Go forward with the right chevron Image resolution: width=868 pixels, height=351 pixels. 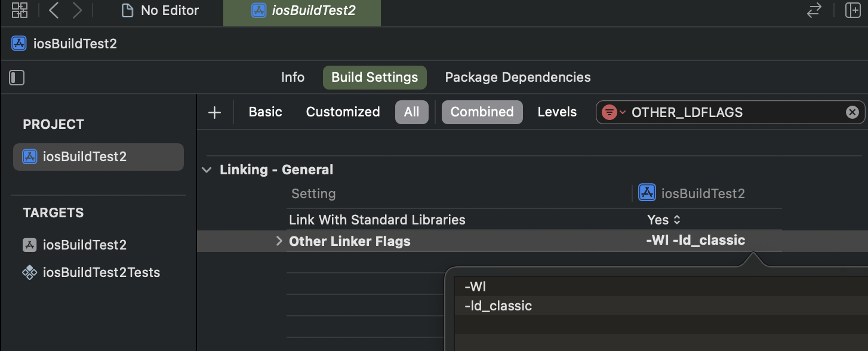(77, 10)
